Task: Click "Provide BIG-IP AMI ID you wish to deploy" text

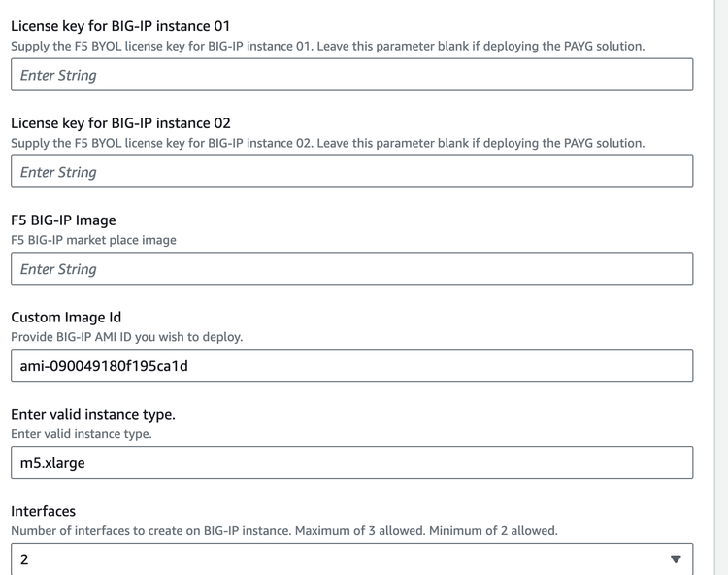Action: 126,337
